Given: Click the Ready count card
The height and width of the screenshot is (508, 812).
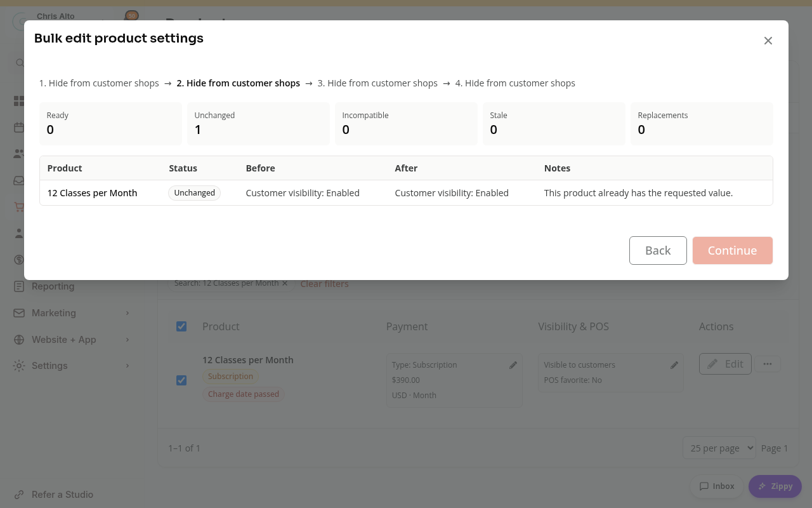Looking at the screenshot, I should click(110, 124).
